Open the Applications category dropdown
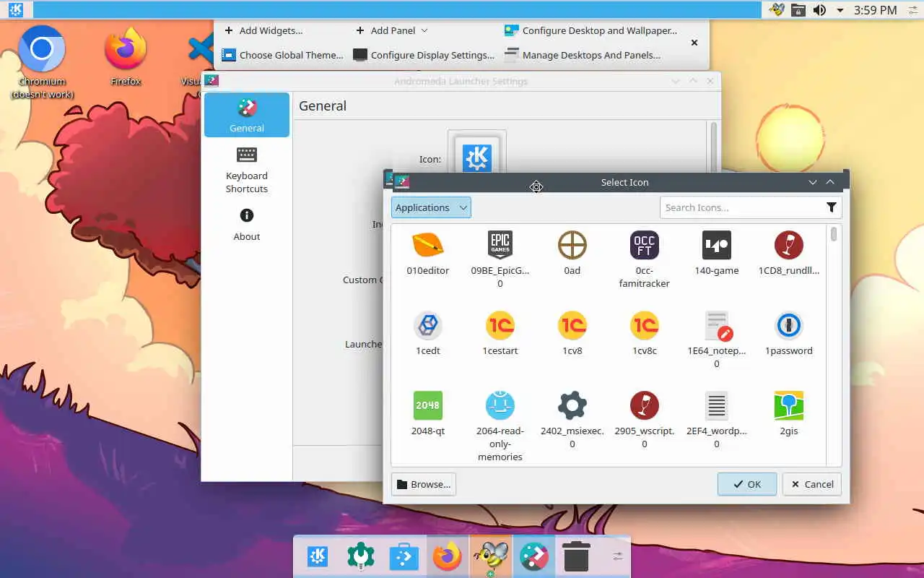Image resolution: width=924 pixels, height=578 pixels. pos(431,207)
